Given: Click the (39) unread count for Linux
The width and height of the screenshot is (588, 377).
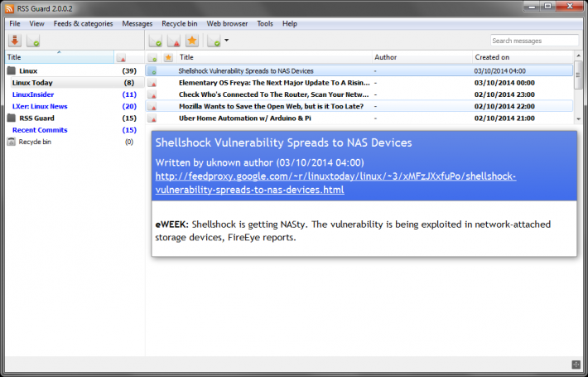Looking at the screenshot, I should coord(129,71).
